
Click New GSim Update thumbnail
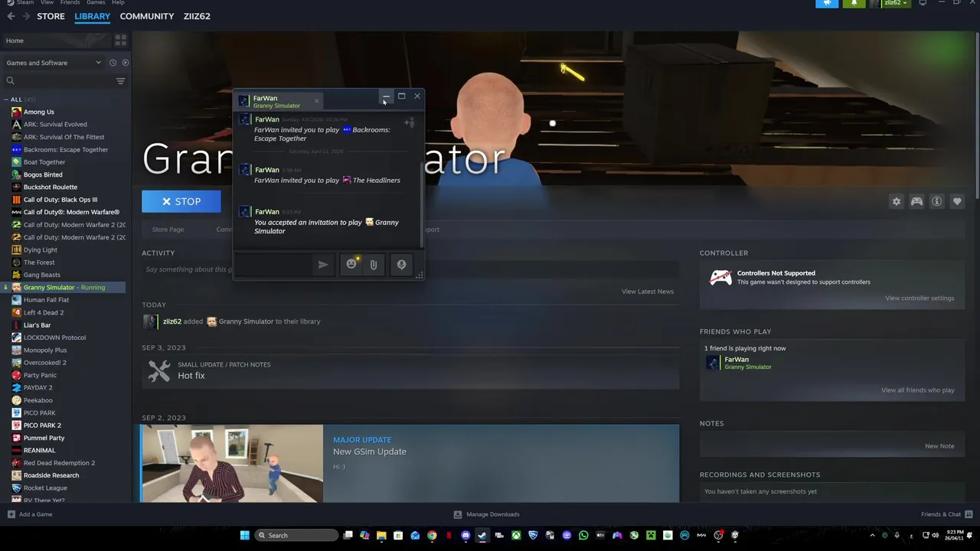pyautogui.click(x=232, y=464)
